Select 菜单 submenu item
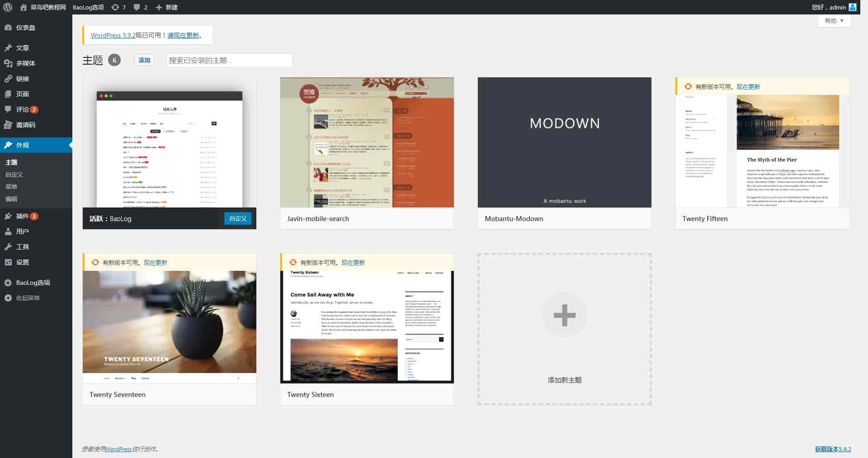This screenshot has height=458, width=868. pyautogui.click(x=11, y=187)
